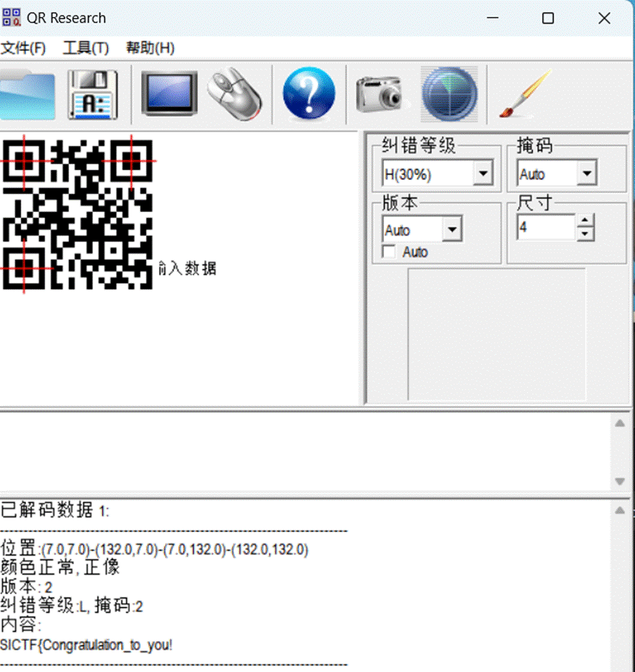Click the middle text pane's scroll down arrow
Viewport: 635px width, 672px height.
620,482
